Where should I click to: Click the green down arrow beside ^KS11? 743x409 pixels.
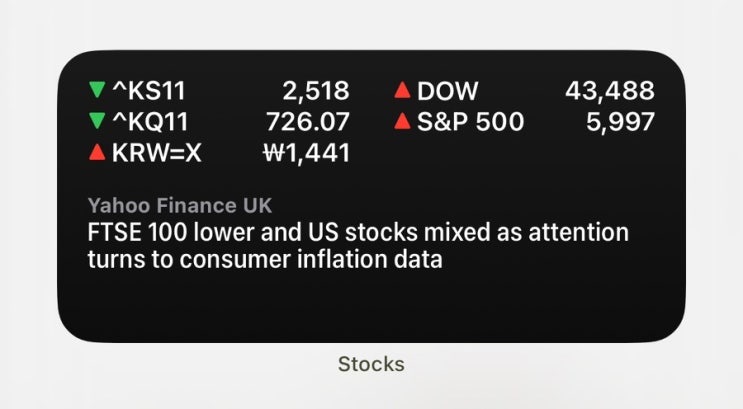coord(97,92)
